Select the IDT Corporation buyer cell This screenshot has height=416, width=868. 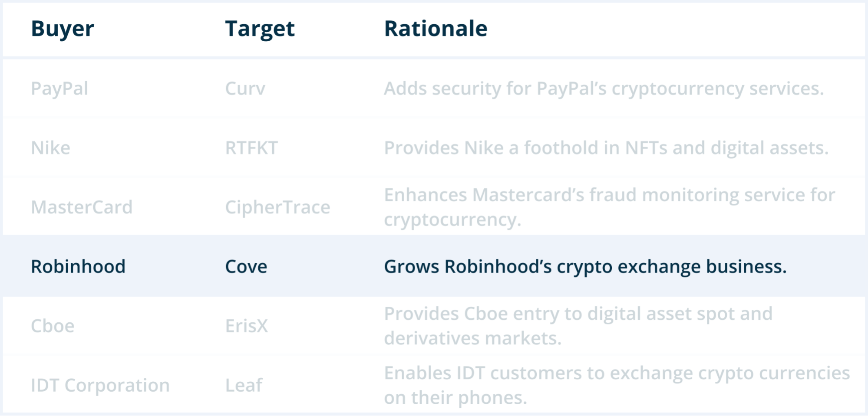100,386
